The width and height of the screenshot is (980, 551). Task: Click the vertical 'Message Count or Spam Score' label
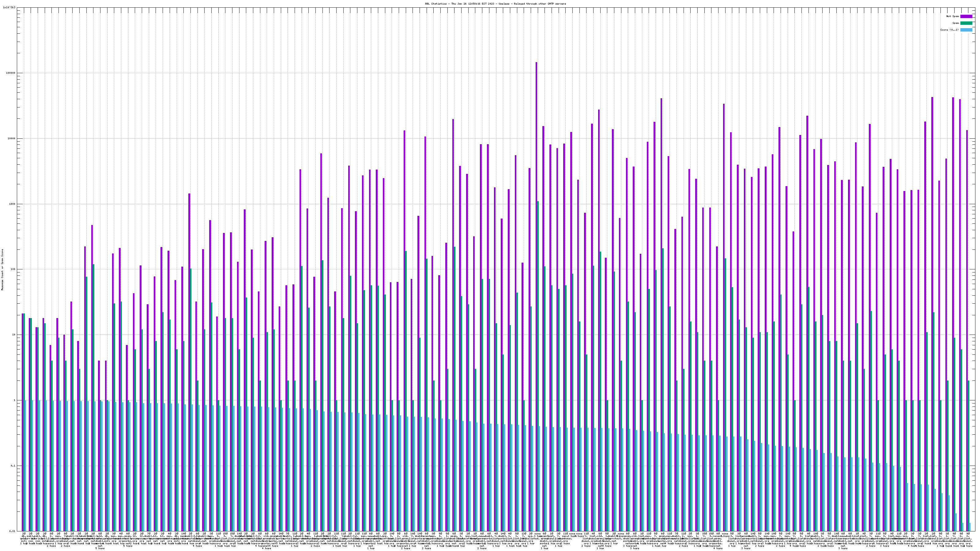point(2,270)
